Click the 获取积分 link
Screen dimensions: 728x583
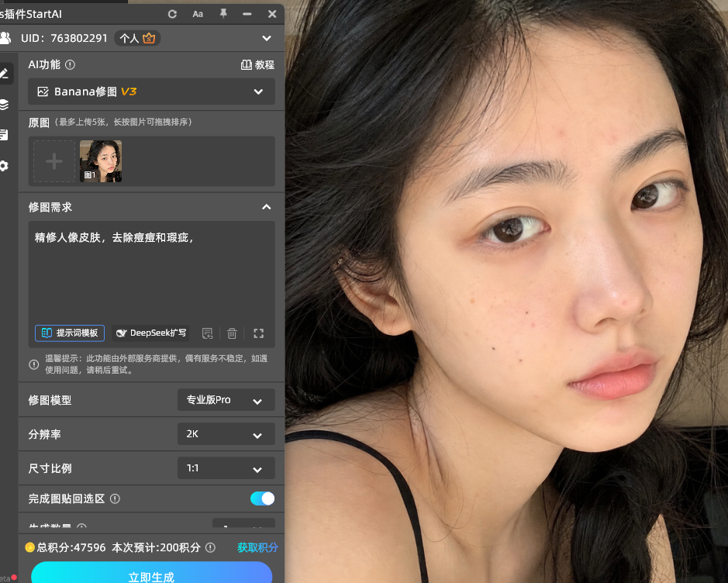pos(257,547)
